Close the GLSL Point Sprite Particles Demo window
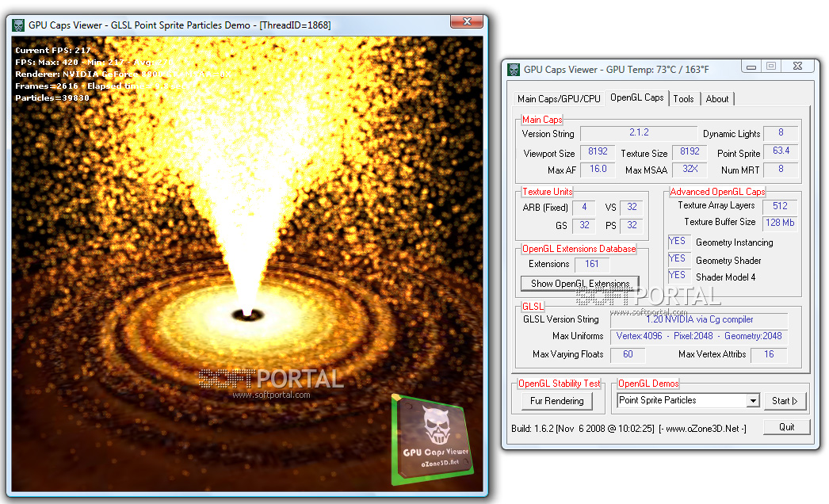Viewport: 829px width, 504px height. 467,21
